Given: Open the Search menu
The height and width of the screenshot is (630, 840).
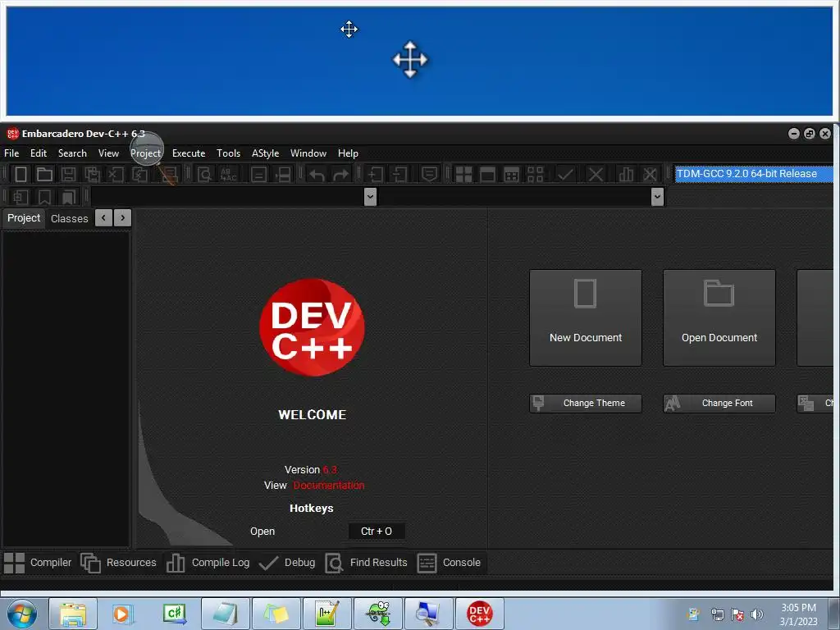Looking at the screenshot, I should tap(72, 153).
